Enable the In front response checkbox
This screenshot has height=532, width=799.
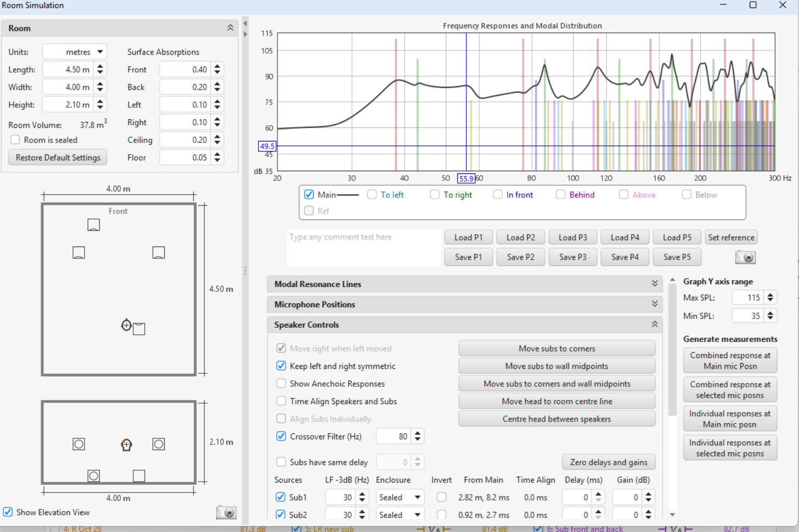498,194
